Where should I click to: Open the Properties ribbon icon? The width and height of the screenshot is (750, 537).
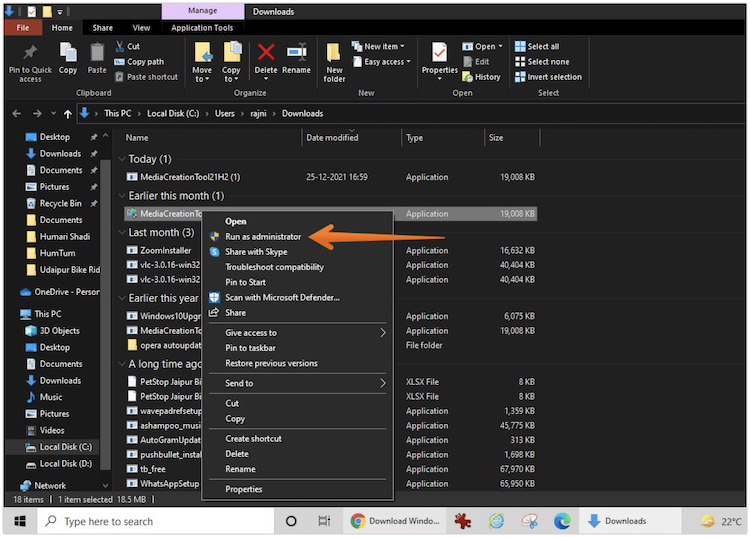tap(439, 58)
